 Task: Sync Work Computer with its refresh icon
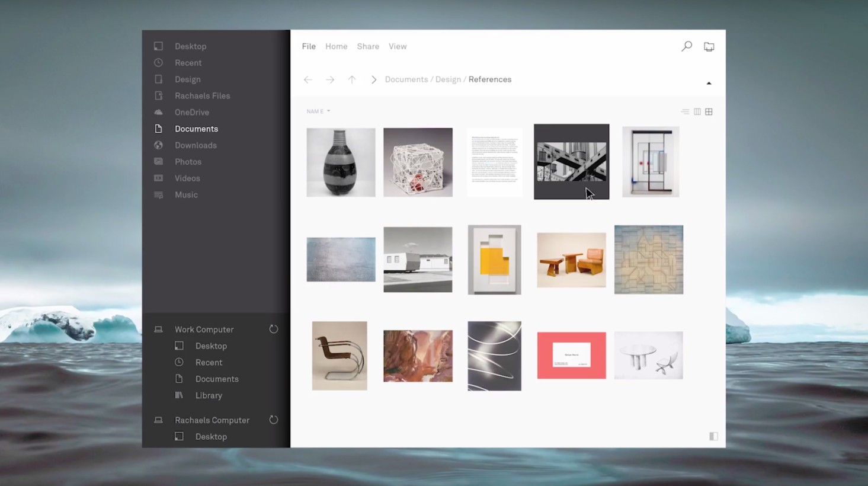tap(273, 329)
